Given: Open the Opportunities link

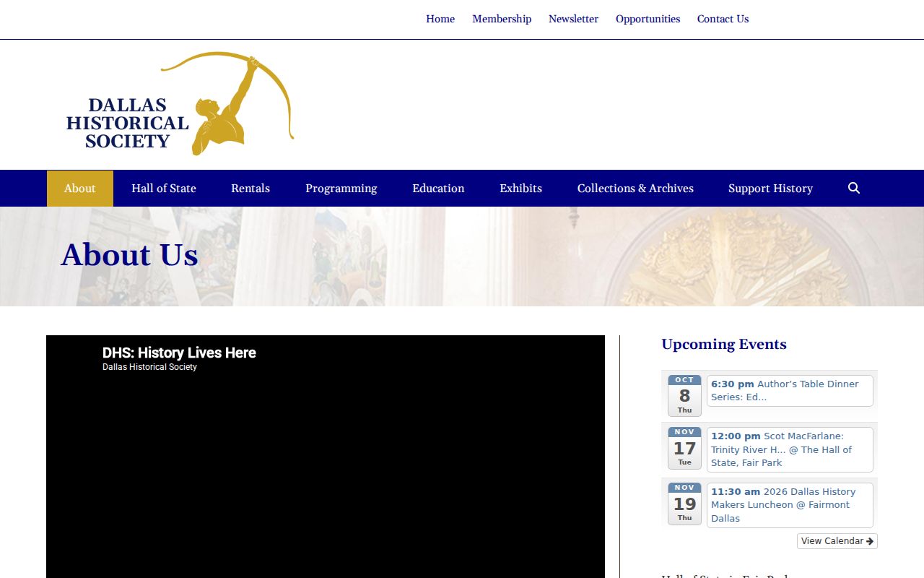Looking at the screenshot, I should [x=648, y=19].
